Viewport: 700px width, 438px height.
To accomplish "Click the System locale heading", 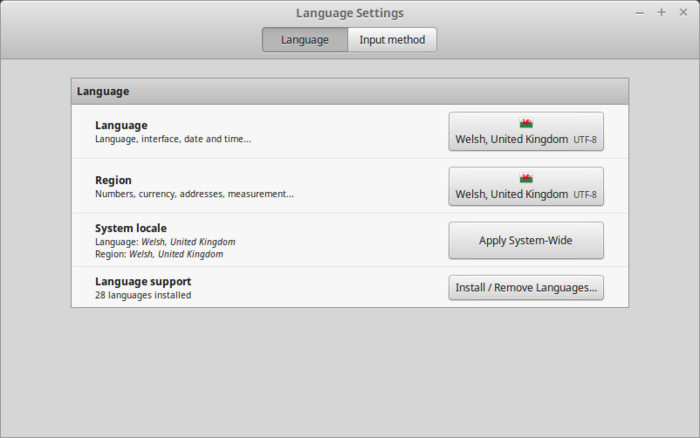I will pyautogui.click(x=131, y=228).
